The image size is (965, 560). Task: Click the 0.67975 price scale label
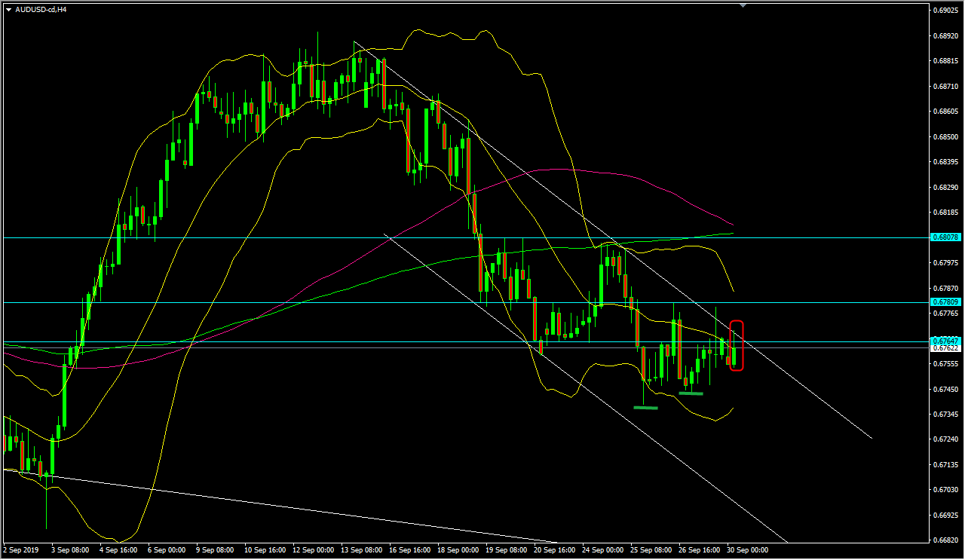[947, 263]
